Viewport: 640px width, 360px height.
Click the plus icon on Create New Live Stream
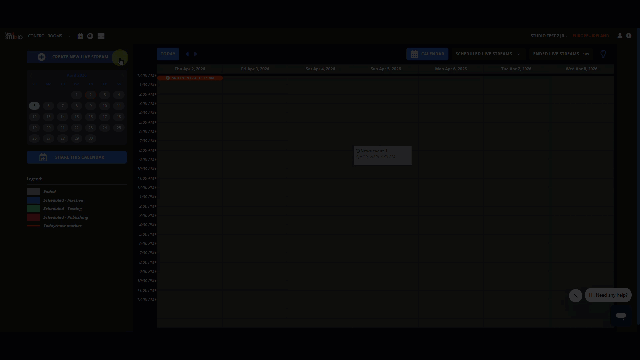pyautogui.click(x=41, y=57)
